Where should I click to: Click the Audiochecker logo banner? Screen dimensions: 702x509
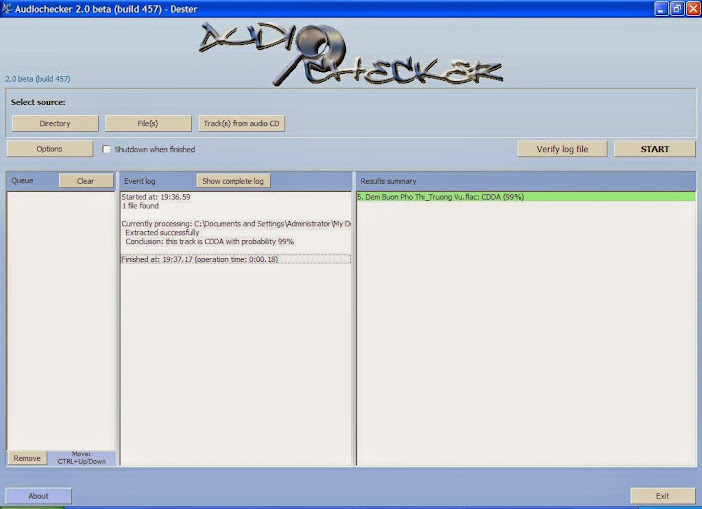click(351, 54)
